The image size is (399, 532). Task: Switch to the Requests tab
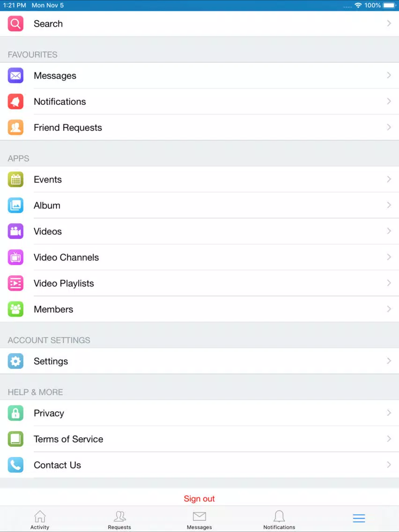[119, 520]
